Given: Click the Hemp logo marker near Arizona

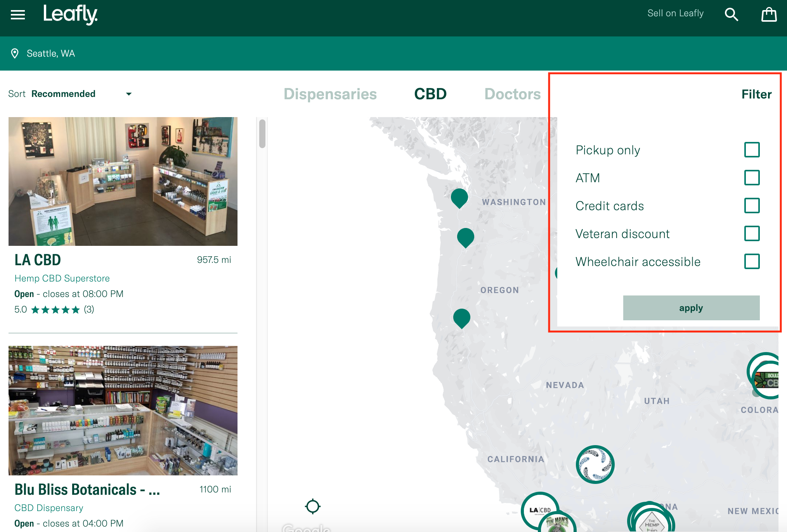Looking at the screenshot, I should click(x=652, y=522).
